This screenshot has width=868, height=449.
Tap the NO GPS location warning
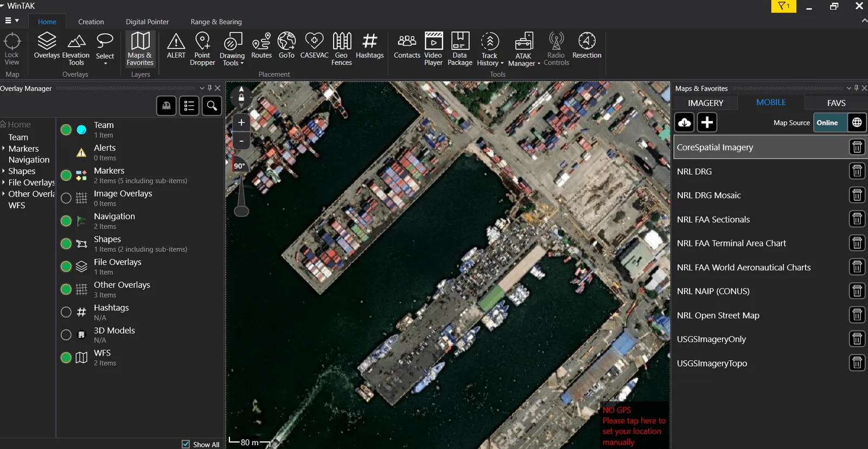[x=634, y=426]
